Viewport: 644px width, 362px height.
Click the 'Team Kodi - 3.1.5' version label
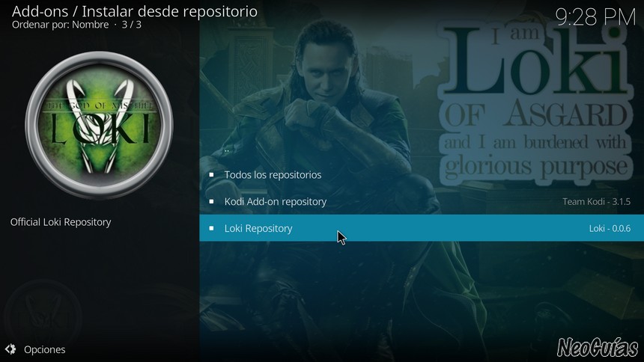coord(596,201)
